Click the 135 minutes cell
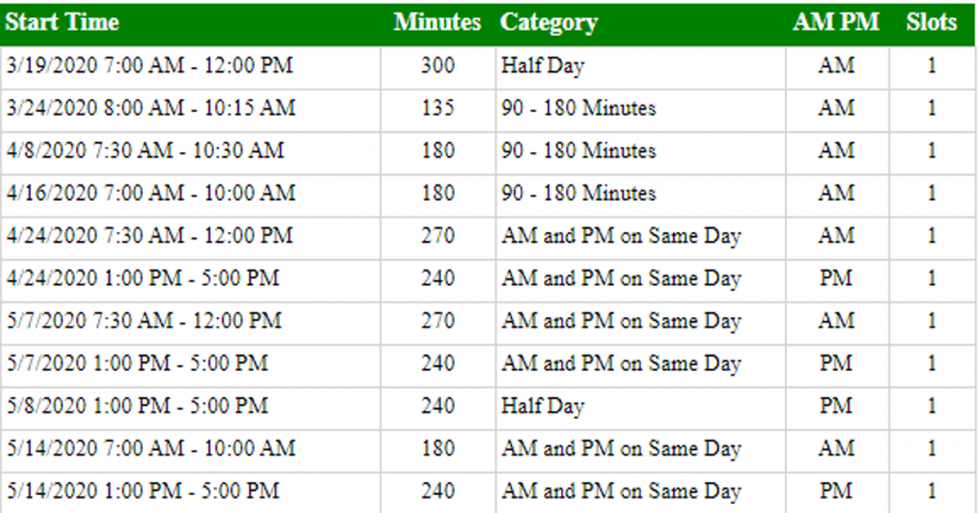The image size is (980, 513). point(438,108)
